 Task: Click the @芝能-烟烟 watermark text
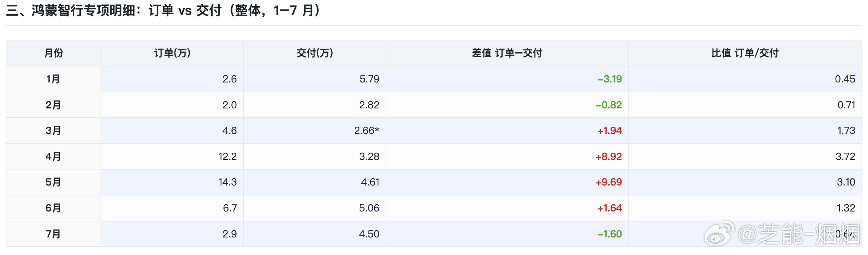[x=799, y=234]
